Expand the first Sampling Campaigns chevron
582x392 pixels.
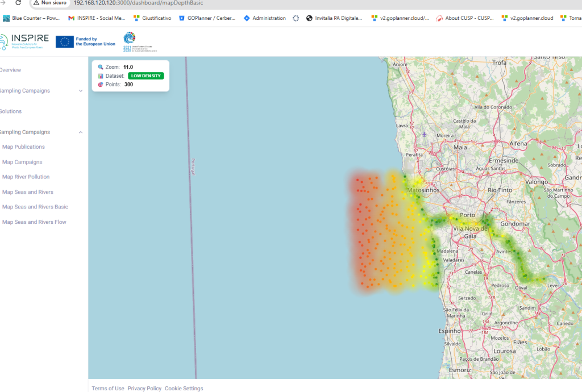pyautogui.click(x=81, y=91)
